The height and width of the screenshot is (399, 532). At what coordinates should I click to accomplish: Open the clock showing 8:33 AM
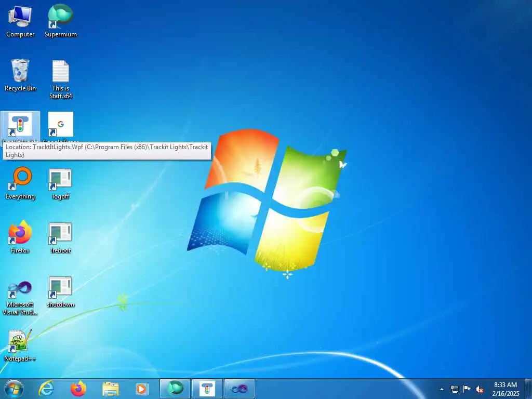(x=506, y=389)
